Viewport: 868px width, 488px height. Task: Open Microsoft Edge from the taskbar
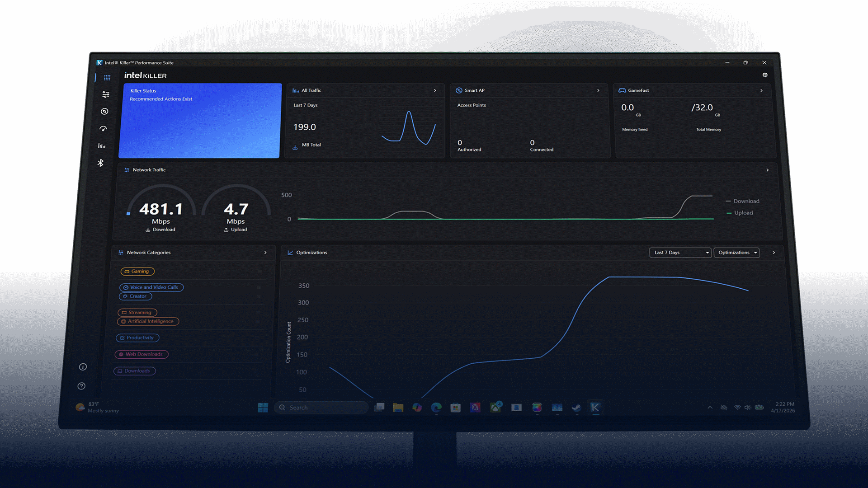coord(436,408)
